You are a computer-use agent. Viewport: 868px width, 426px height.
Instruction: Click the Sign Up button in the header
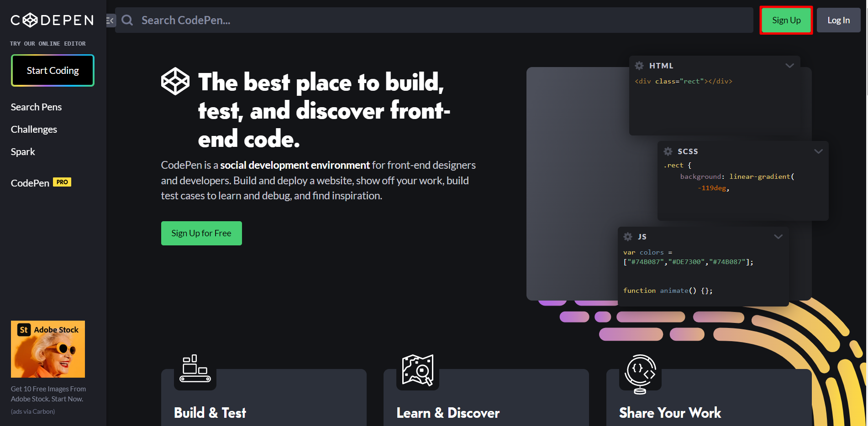786,20
